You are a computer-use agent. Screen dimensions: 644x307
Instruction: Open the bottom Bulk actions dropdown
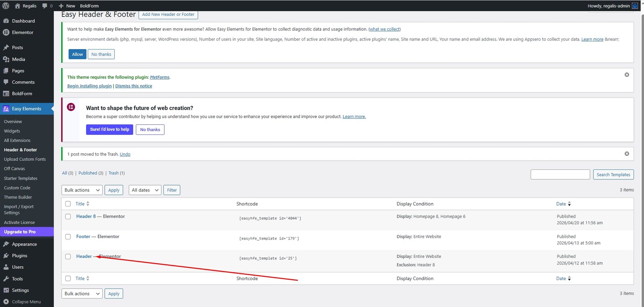82,294
